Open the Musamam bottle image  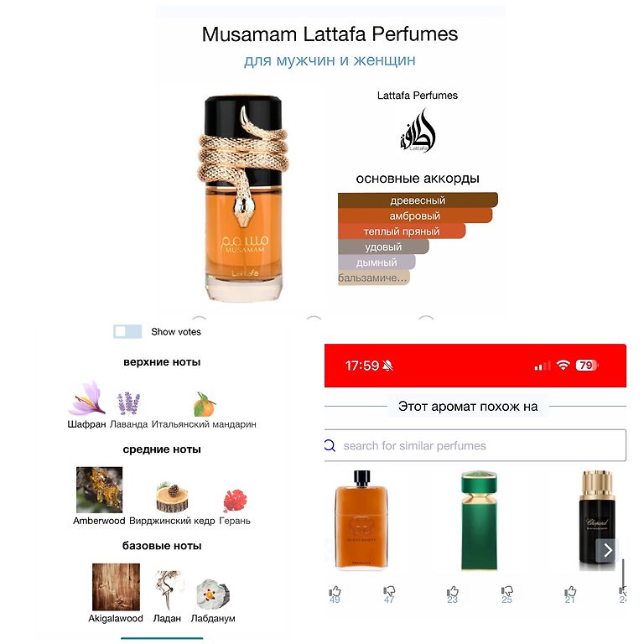[244, 199]
